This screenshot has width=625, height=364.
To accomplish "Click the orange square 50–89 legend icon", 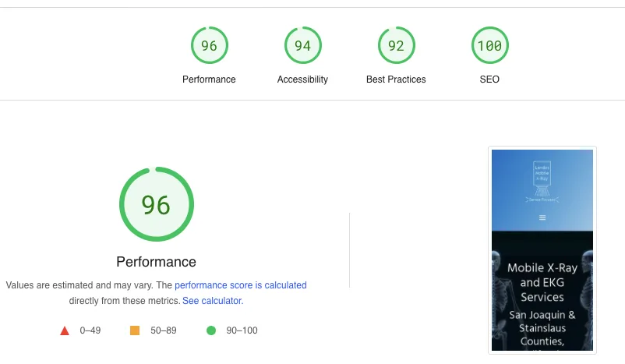I will [135, 330].
